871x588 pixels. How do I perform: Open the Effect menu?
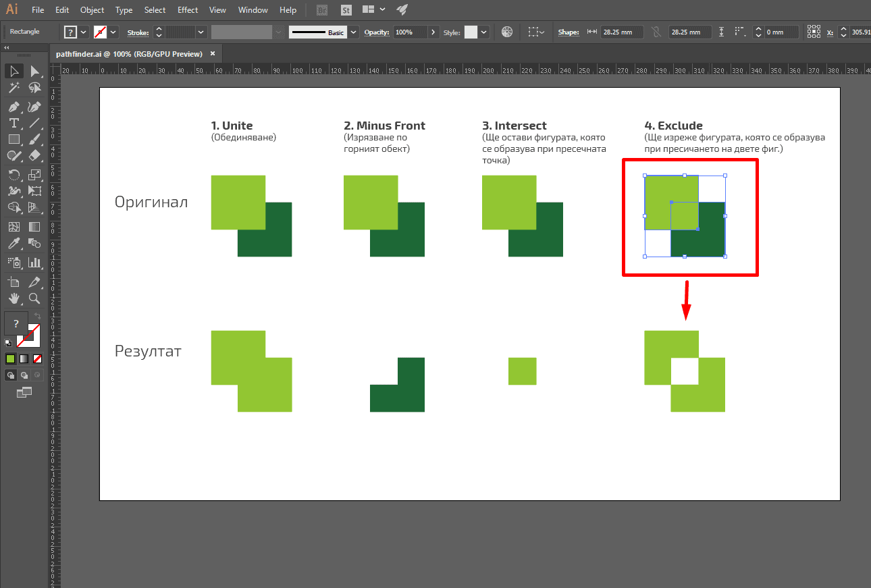click(x=188, y=10)
